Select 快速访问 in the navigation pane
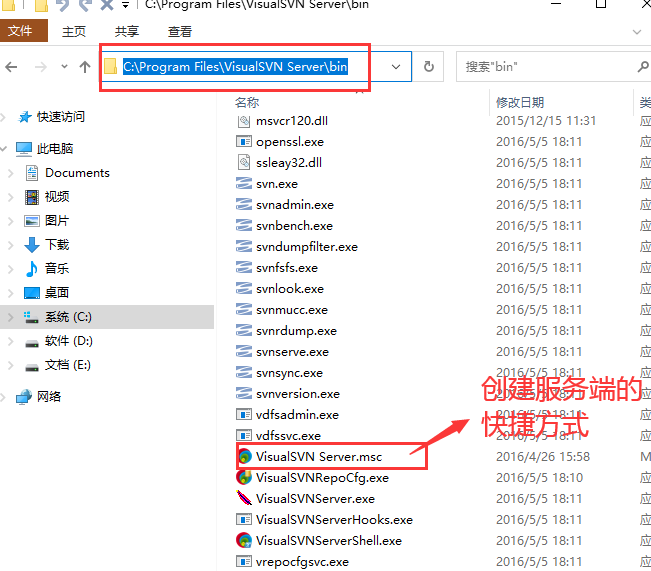The image size is (651, 571). coord(61,117)
